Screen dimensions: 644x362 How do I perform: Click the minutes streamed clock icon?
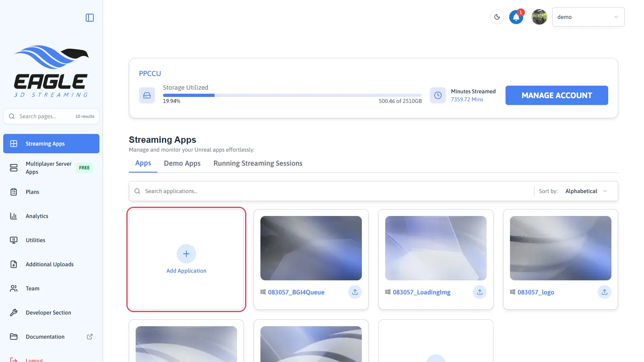click(438, 95)
